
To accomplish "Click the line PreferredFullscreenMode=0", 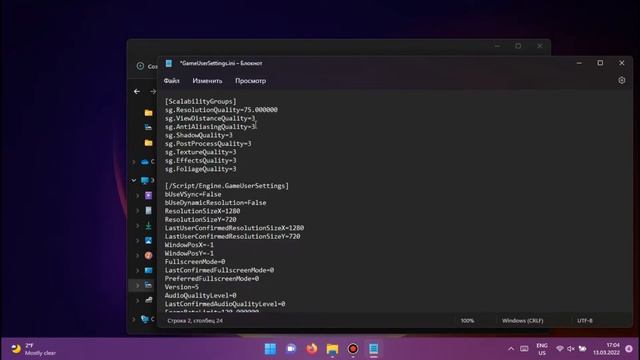I will (212, 279).
